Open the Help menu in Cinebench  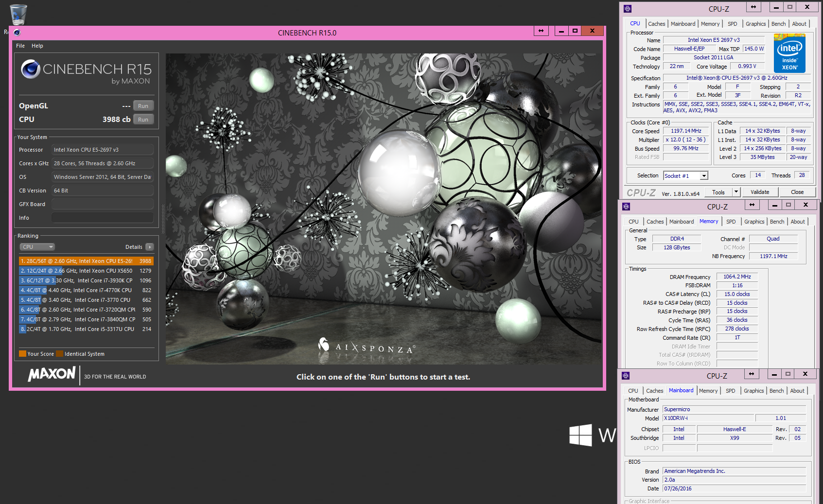[x=37, y=46]
